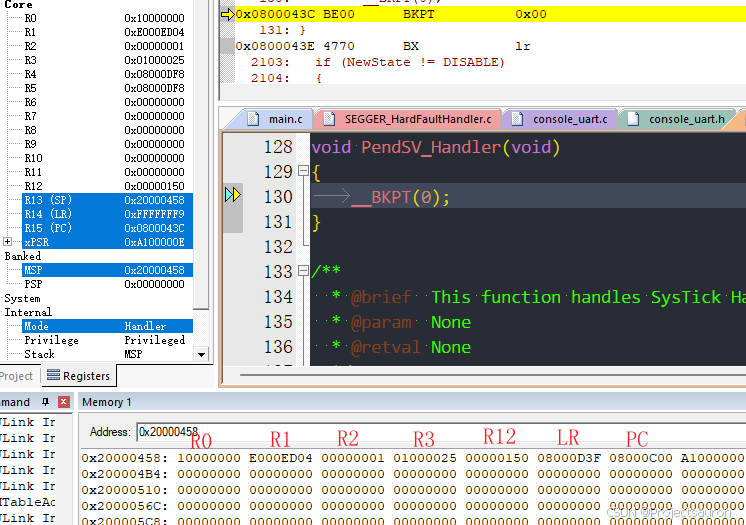Select the R0 register value
This screenshot has height=525, width=746.
pos(154,18)
